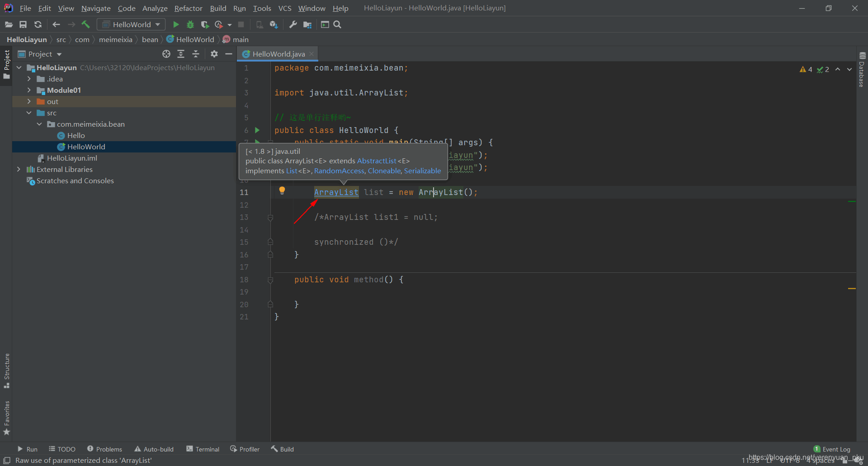Toggle the Favorites tool window
This screenshot has height=466, width=868.
(6, 418)
